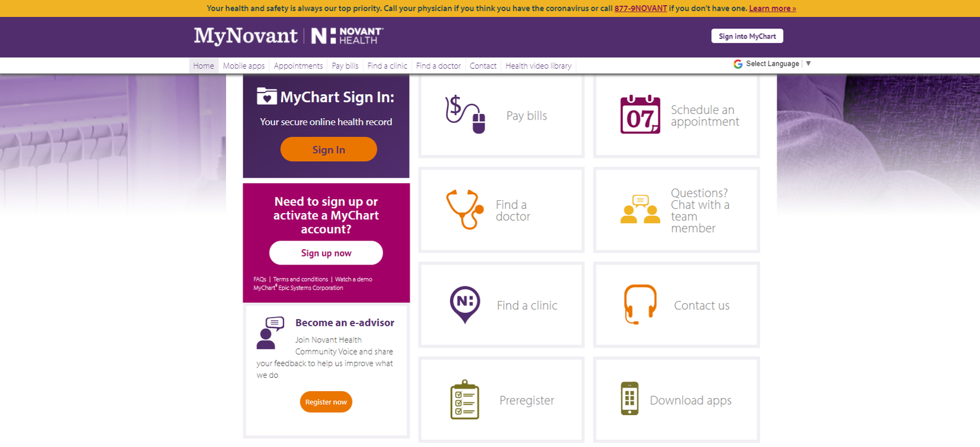
Task: Click the Download apps tile text
Action: (x=691, y=400)
